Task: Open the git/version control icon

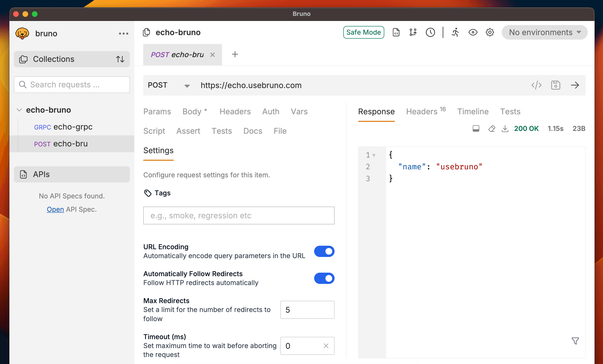Action: [x=413, y=32]
